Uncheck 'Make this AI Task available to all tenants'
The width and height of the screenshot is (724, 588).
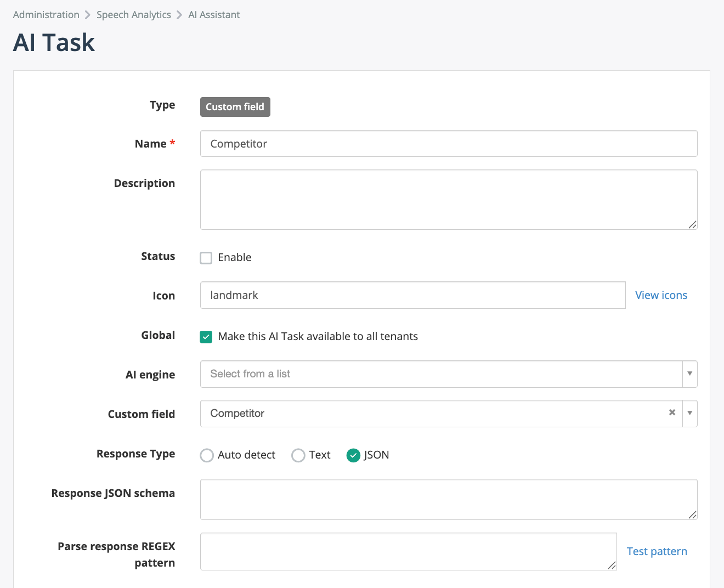pyautogui.click(x=206, y=337)
